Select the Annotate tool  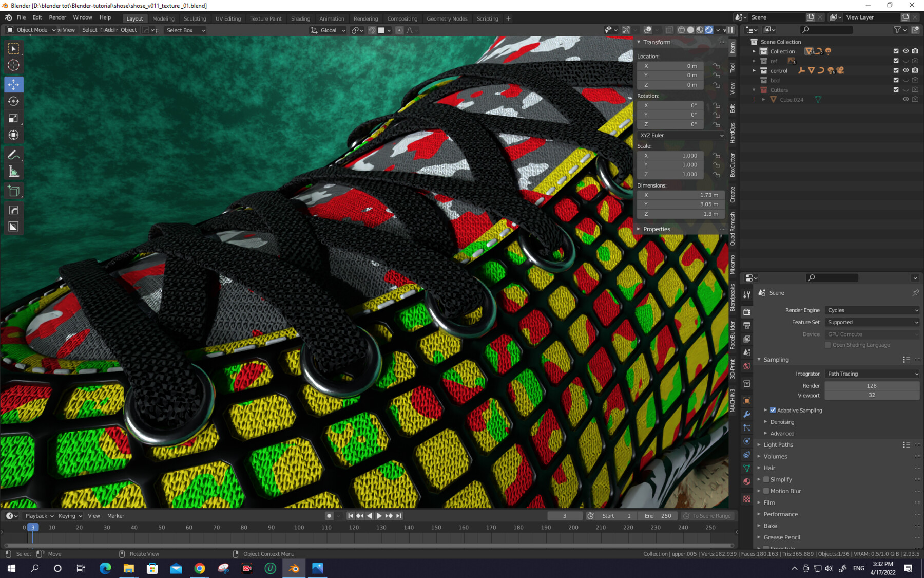click(13, 154)
